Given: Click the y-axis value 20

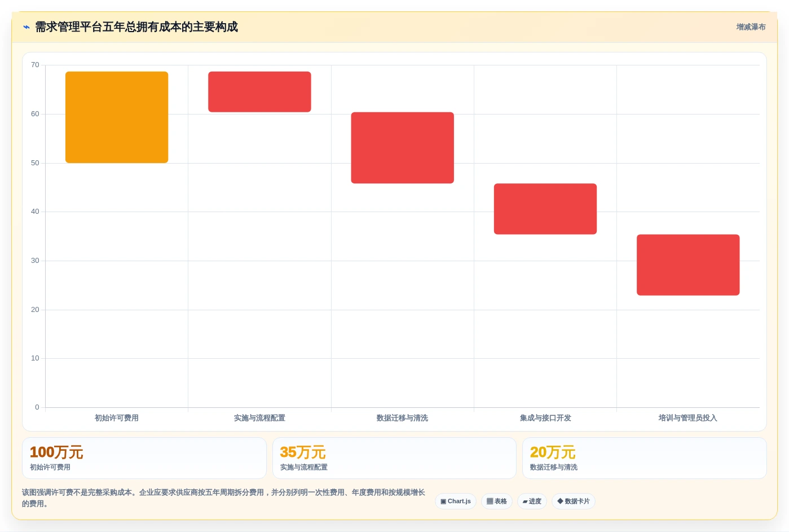Looking at the screenshot, I should point(35,310).
